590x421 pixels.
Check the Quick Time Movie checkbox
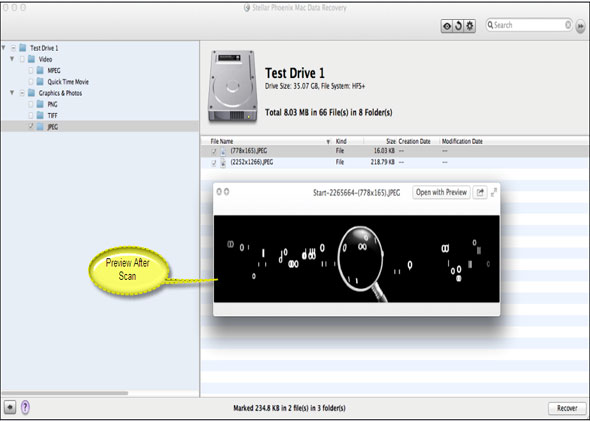(31, 82)
